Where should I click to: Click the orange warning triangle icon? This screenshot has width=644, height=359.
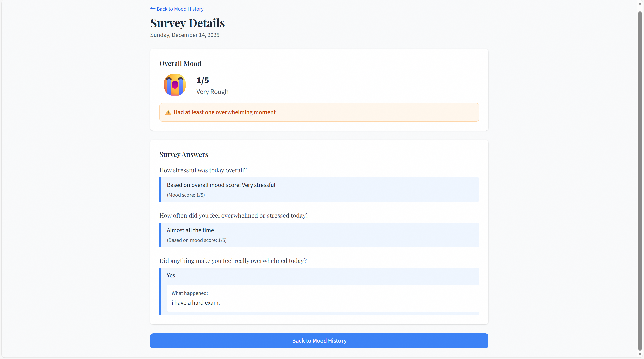[x=168, y=112]
